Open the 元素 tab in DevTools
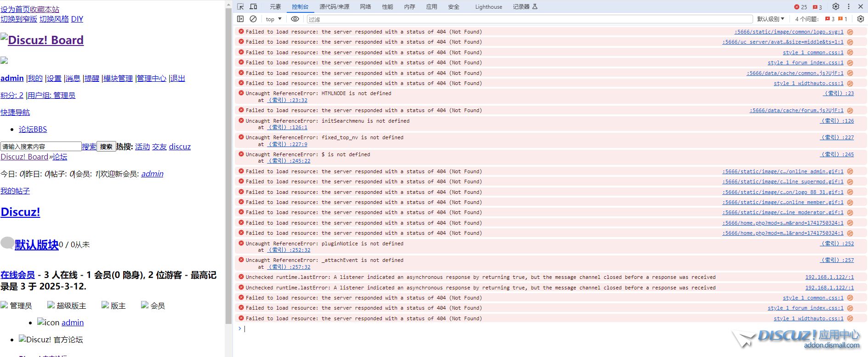Viewport: 868px width, 357px height. coord(275,6)
